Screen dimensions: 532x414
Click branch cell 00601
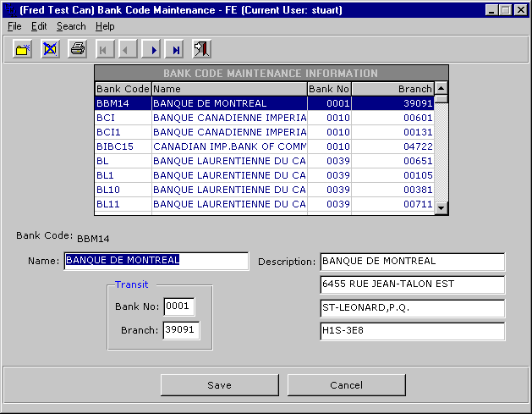click(x=393, y=118)
